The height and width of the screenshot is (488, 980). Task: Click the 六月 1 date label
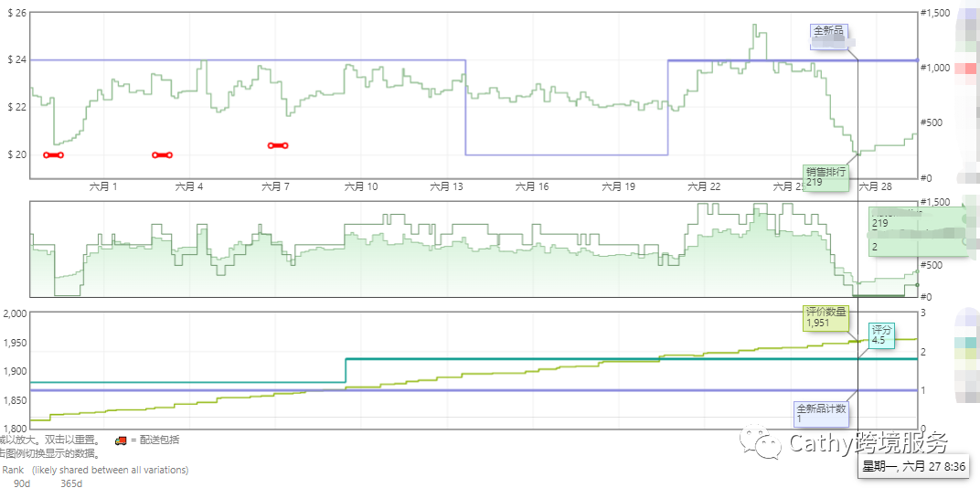pyautogui.click(x=103, y=186)
